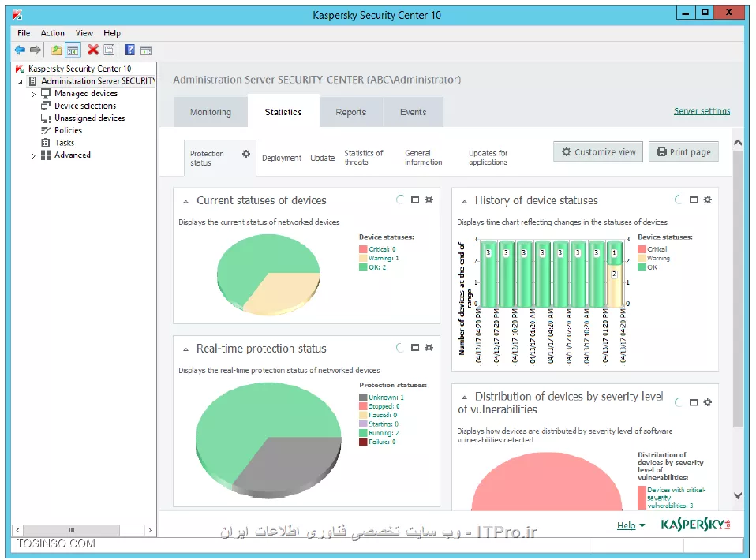The image size is (756, 560).
Task: Click the content pane scroll up arrow
Action: (738, 143)
